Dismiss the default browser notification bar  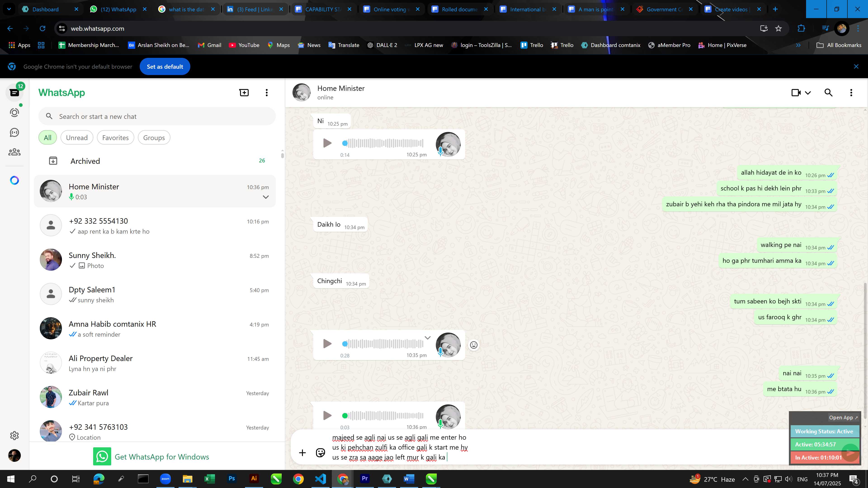click(x=856, y=67)
